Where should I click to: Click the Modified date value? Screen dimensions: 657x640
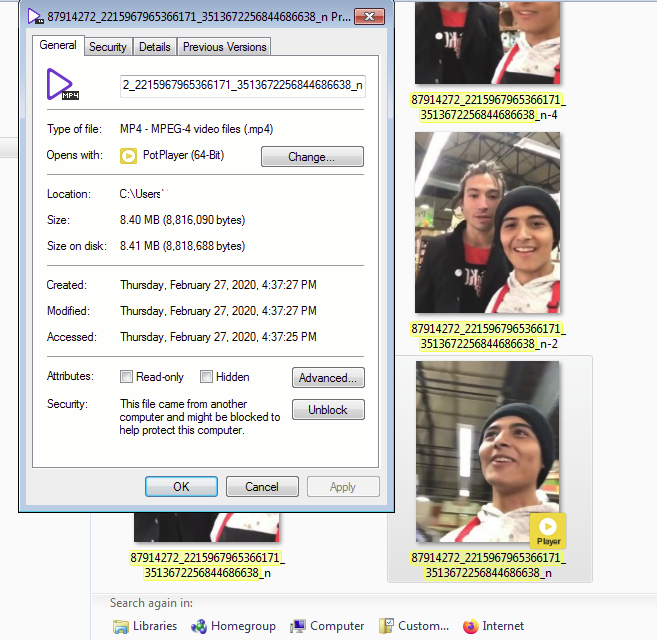click(218, 311)
